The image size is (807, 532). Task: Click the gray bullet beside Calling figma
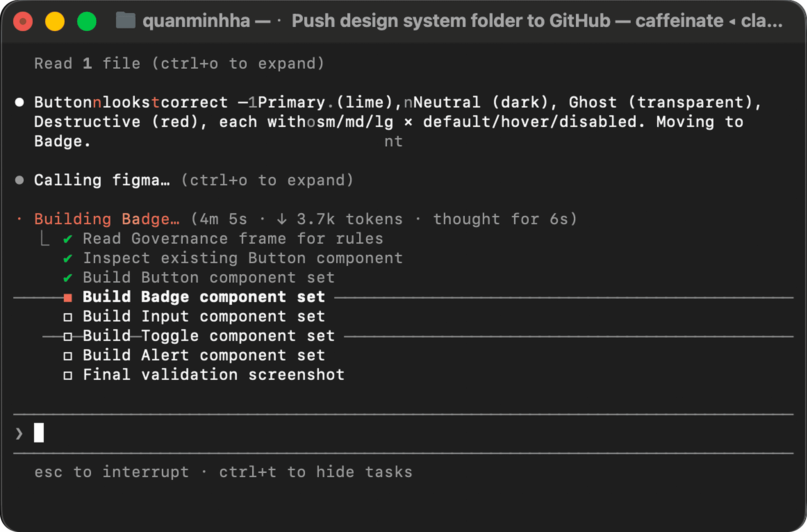point(19,180)
